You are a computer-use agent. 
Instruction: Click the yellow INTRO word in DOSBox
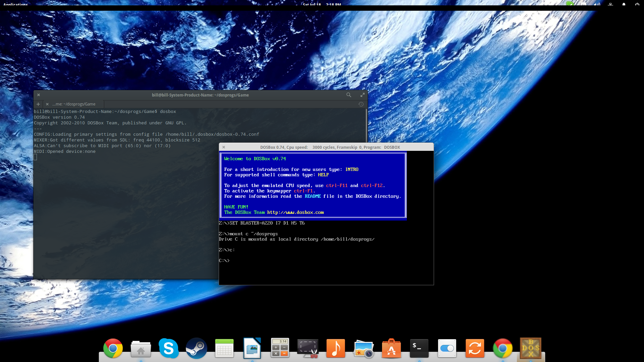[352, 169]
